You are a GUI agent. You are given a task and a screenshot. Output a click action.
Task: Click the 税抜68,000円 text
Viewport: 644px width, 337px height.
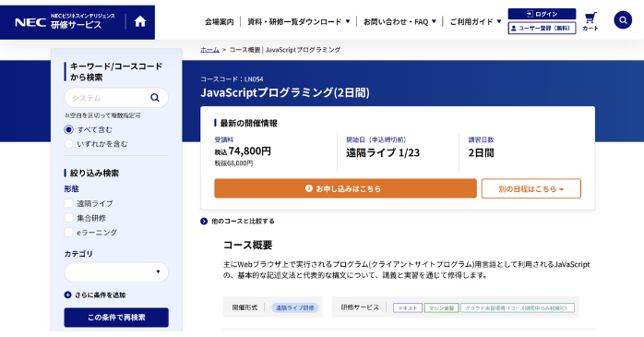pos(233,163)
